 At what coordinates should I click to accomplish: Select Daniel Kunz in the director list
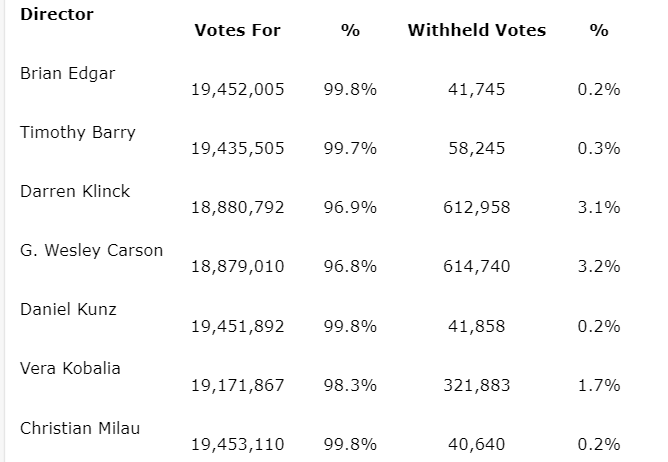point(68,309)
